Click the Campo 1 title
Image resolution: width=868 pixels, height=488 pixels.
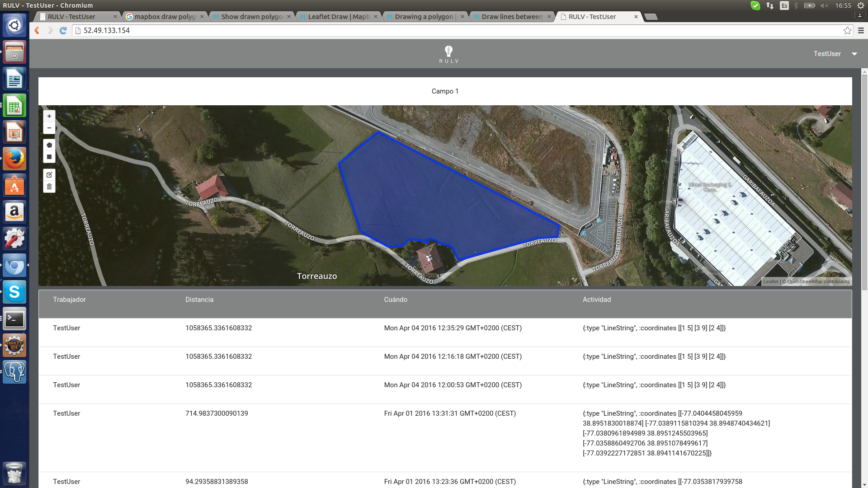pos(445,91)
